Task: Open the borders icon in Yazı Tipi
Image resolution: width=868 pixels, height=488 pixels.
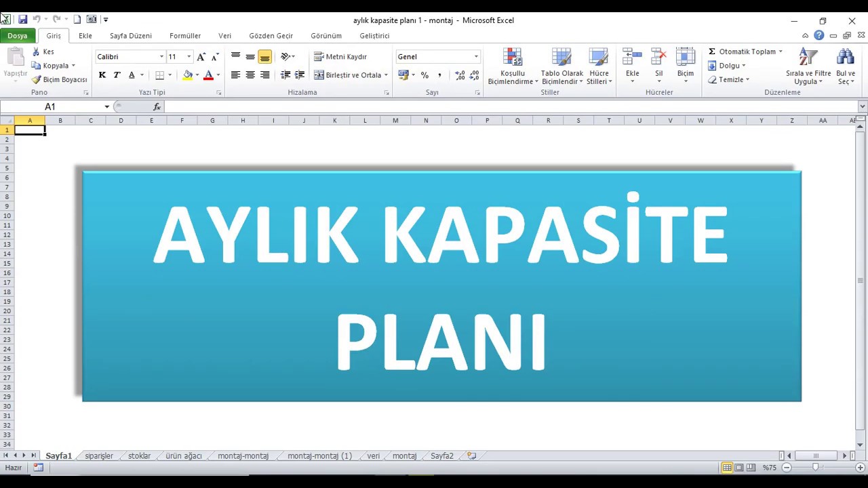Action: tap(159, 75)
